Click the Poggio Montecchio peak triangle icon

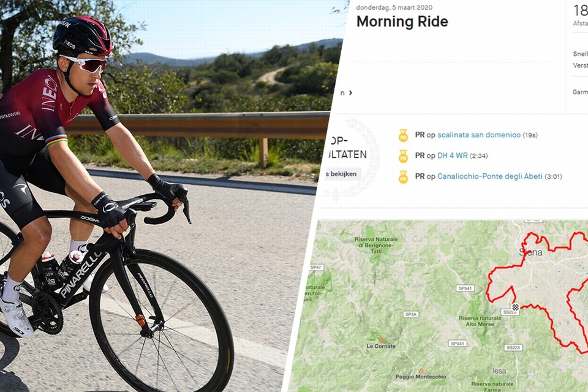421,370
